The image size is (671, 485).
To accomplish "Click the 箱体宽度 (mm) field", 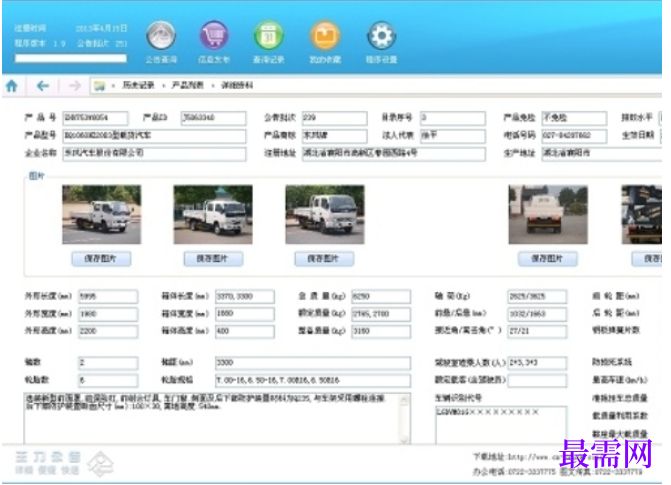I will [245, 314].
